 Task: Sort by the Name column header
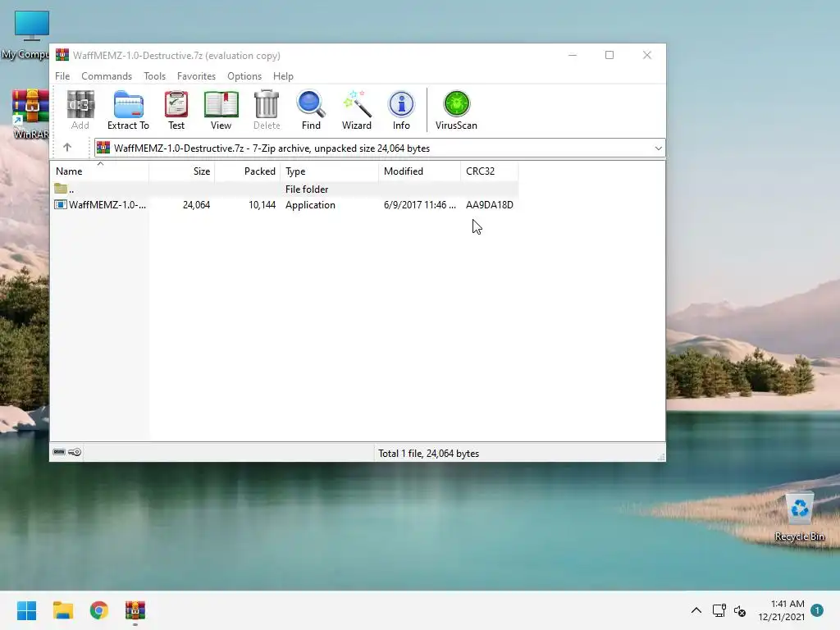99,171
